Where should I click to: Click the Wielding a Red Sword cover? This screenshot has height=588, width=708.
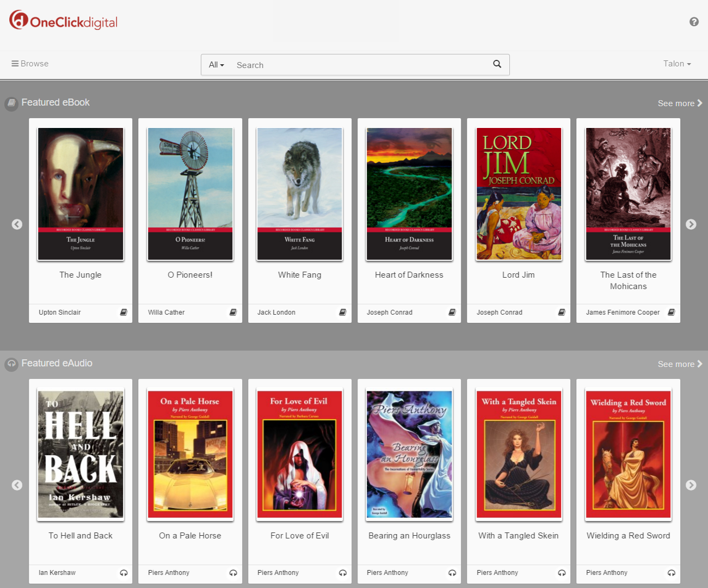[x=629, y=454]
